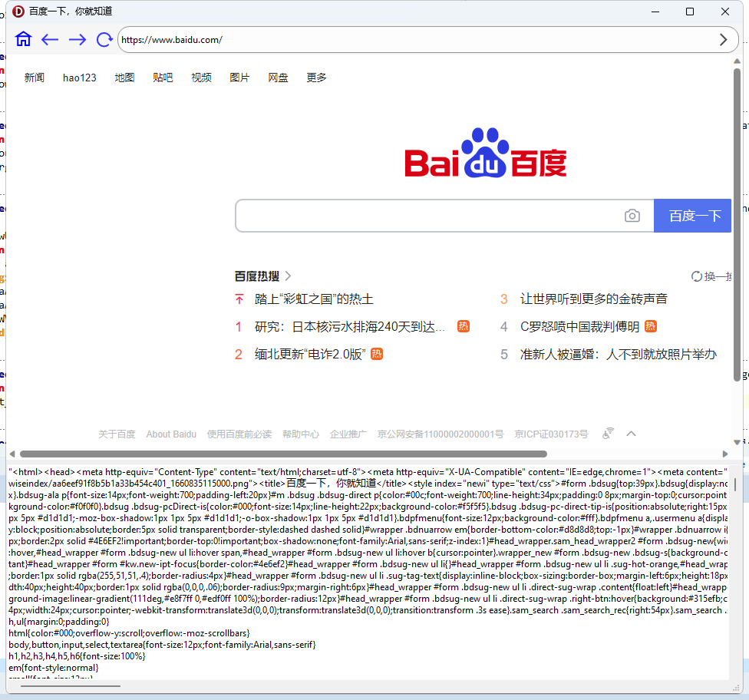Open the 更多 dropdown
The width and height of the screenshot is (749, 700).
click(316, 77)
